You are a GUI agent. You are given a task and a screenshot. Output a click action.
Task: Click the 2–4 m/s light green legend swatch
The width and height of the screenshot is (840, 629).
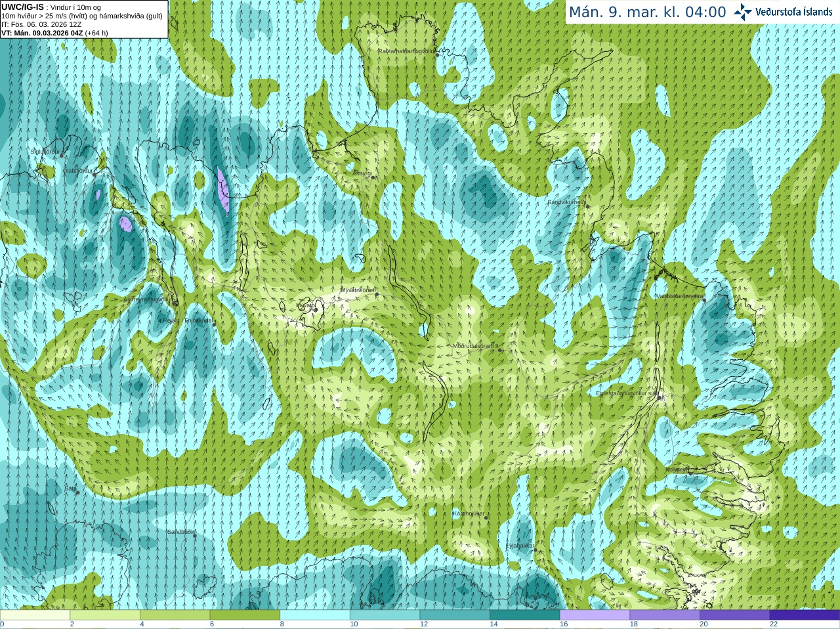click(x=105, y=615)
